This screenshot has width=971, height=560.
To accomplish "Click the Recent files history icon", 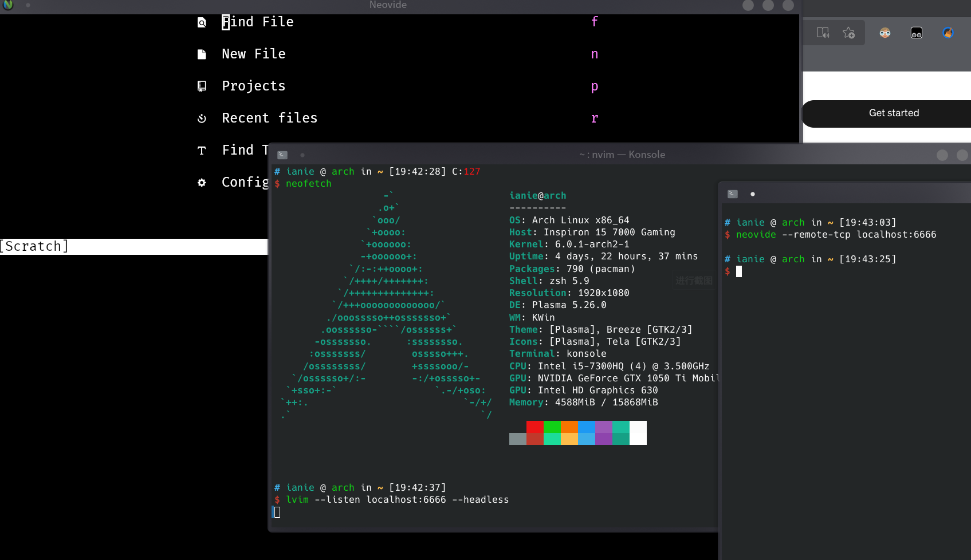I will coord(202,119).
